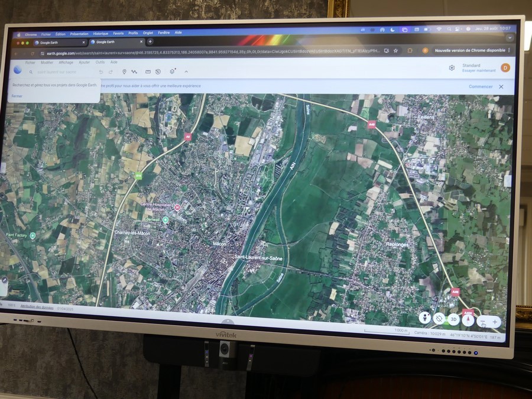Reload the page in Chrome
Image resolution: width=532 pixels, height=399 pixels.
(x=33, y=54)
